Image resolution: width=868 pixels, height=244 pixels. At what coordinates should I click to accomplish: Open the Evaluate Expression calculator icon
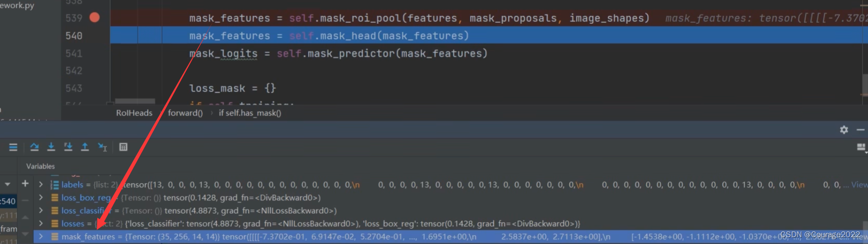[x=123, y=147]
